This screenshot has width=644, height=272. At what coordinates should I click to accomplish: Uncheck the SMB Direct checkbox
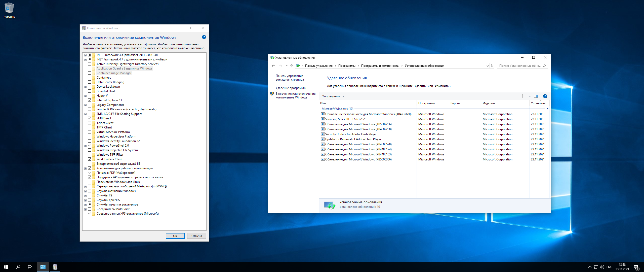pyautogui.click(x=90, y=118)
